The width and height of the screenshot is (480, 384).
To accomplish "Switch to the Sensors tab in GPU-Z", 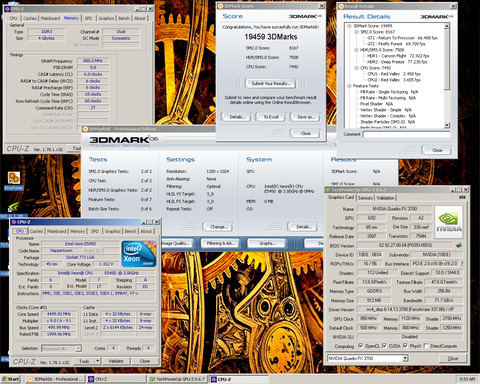I will [x=365, y=198].
